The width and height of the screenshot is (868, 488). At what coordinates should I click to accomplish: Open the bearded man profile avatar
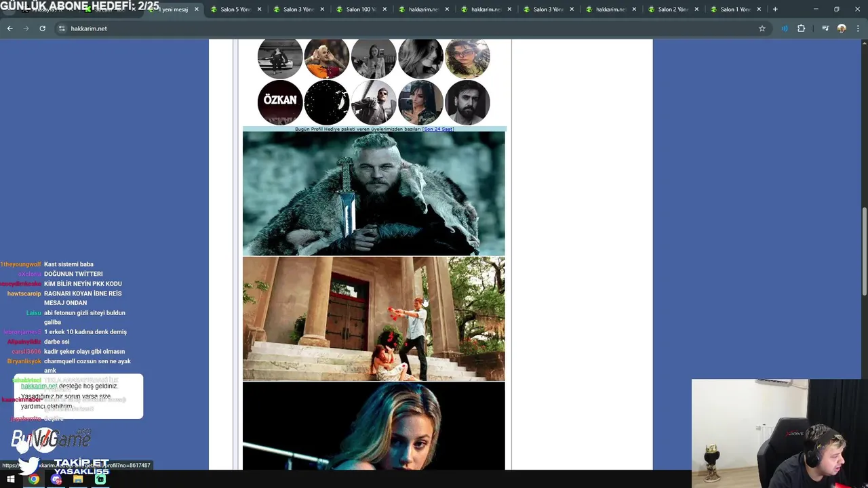click(467, 102)
